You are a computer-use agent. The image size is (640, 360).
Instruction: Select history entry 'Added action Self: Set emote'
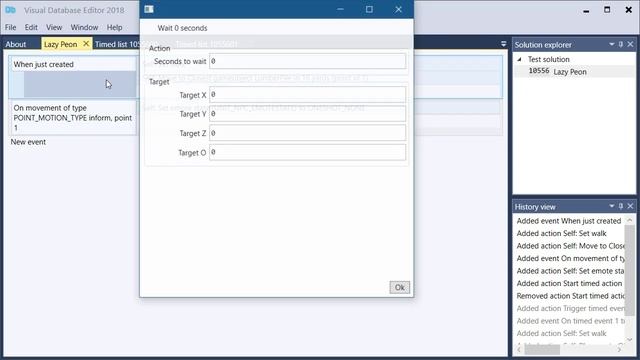(x=570, y=271)
